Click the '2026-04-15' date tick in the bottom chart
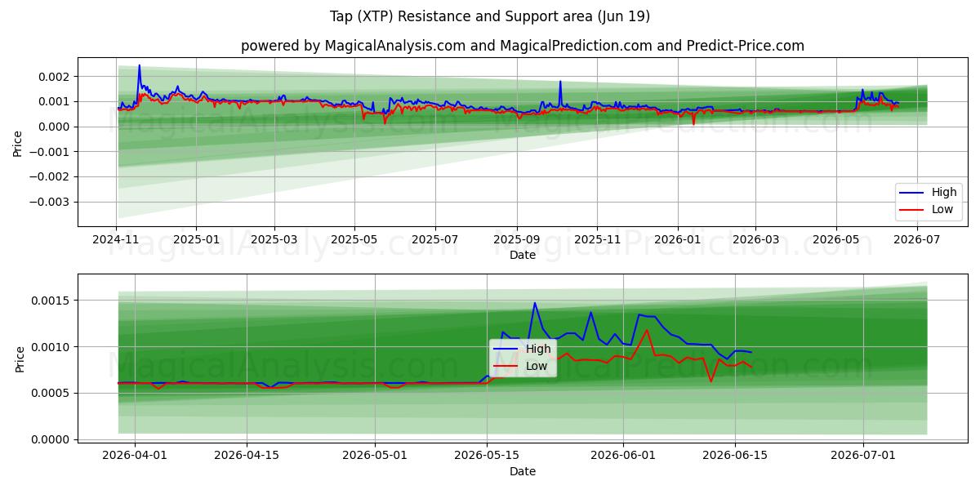This screenshot has height=490, width=980. (247, 457)
